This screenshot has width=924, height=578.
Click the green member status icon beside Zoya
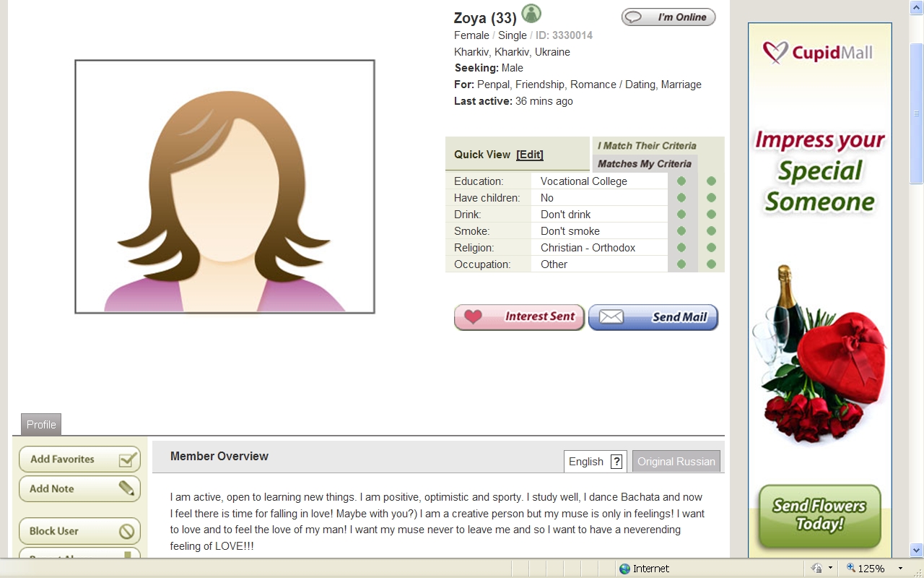(531, 14)
